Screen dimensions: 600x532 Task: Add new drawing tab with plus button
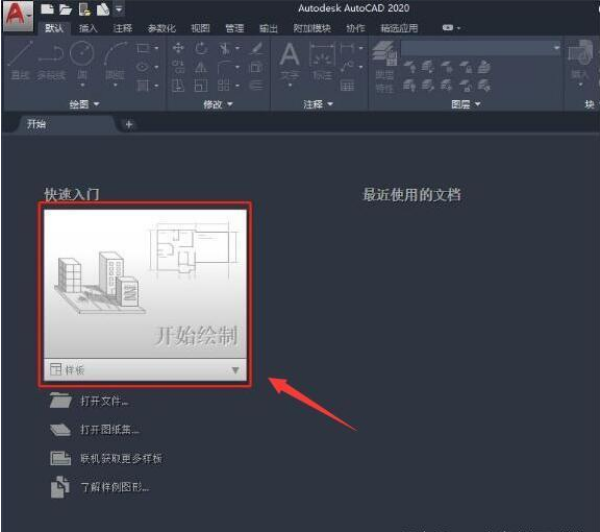pyautogui.click(x=129, y=124)
